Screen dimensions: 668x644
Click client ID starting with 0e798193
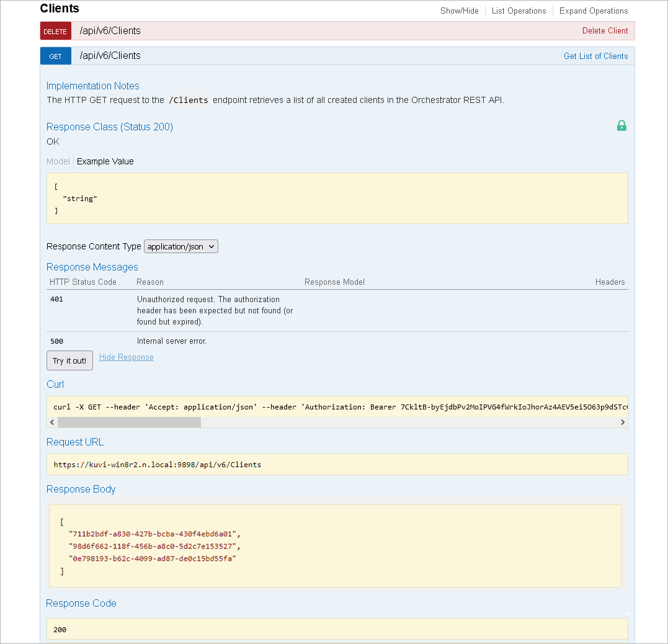pyautogui.click(x=152, y=558)
